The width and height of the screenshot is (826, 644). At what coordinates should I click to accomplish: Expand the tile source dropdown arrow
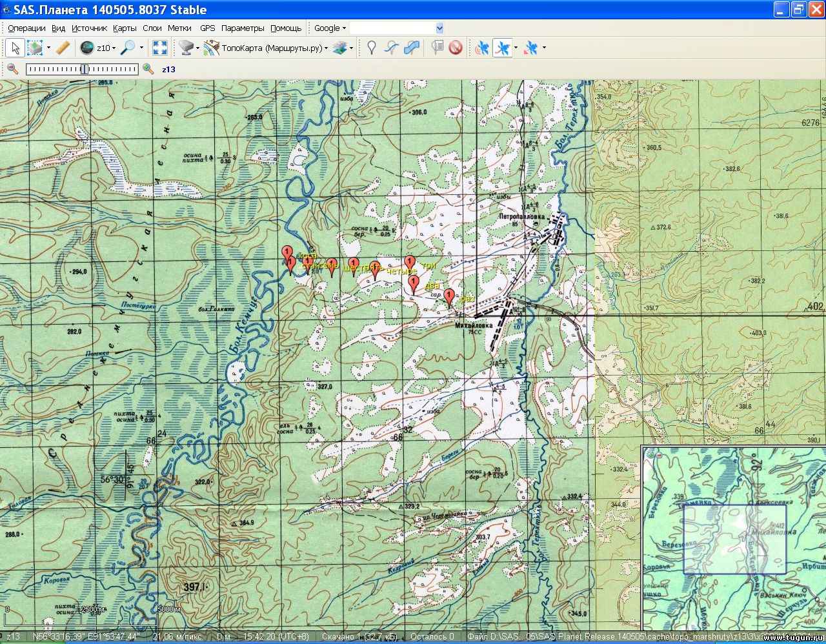tap(197, 48)
